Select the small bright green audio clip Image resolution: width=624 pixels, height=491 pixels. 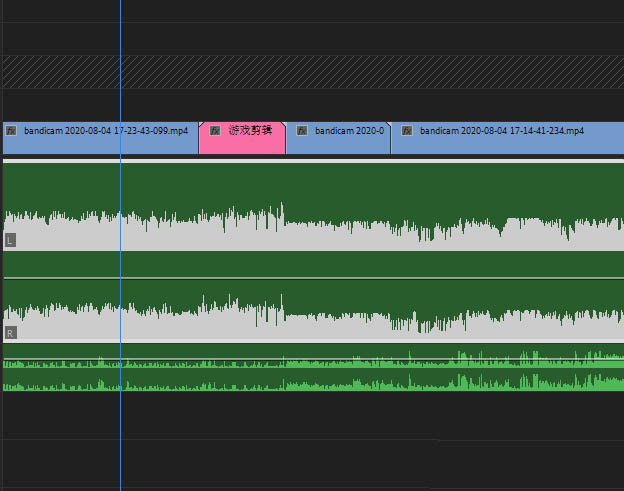313,367
